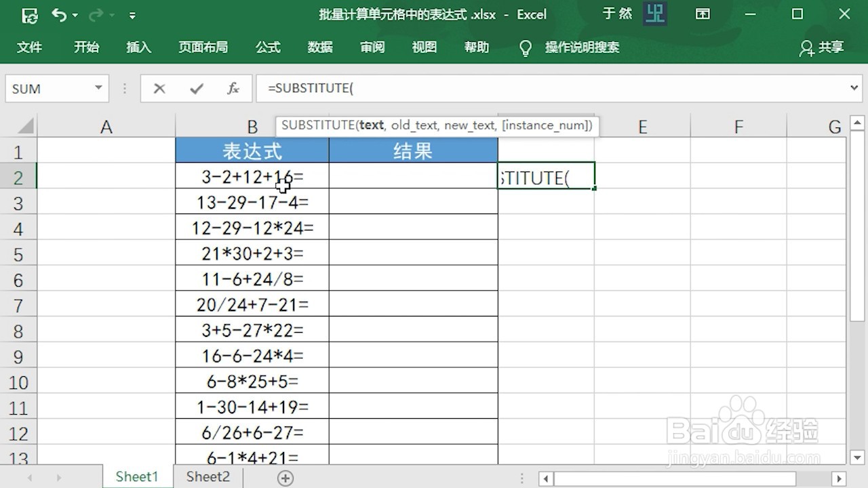Undo the last action
This screenshot has height=488, width=868.
(60, 14)
